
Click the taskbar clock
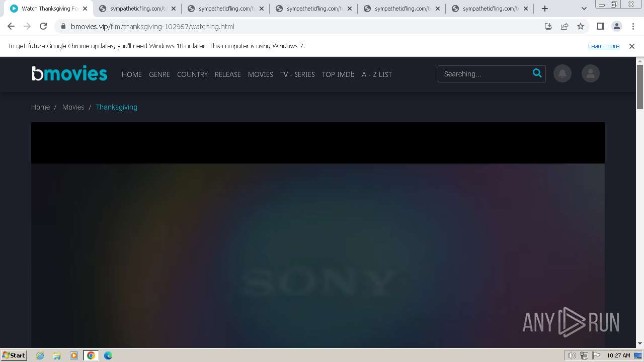(x=618, y=355)
